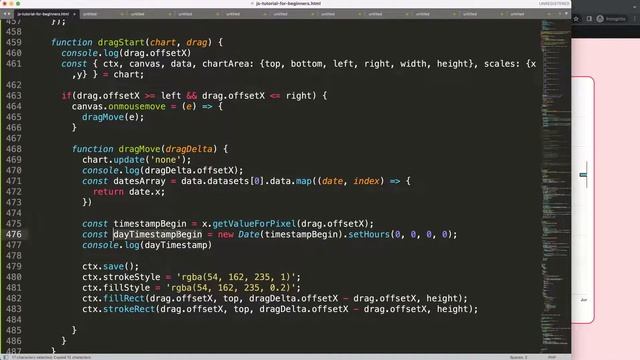Bookmark page with browser star icon
The width and height of the screenshot is (640, 360).
point(576,19)
